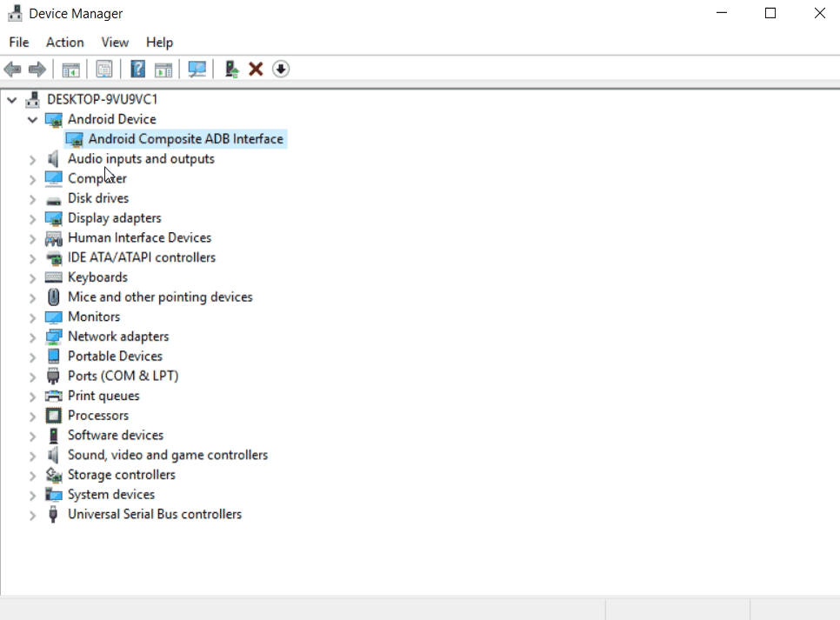Open Properties via toolbar icon
840x620 pixels.
tap(104, 69)
